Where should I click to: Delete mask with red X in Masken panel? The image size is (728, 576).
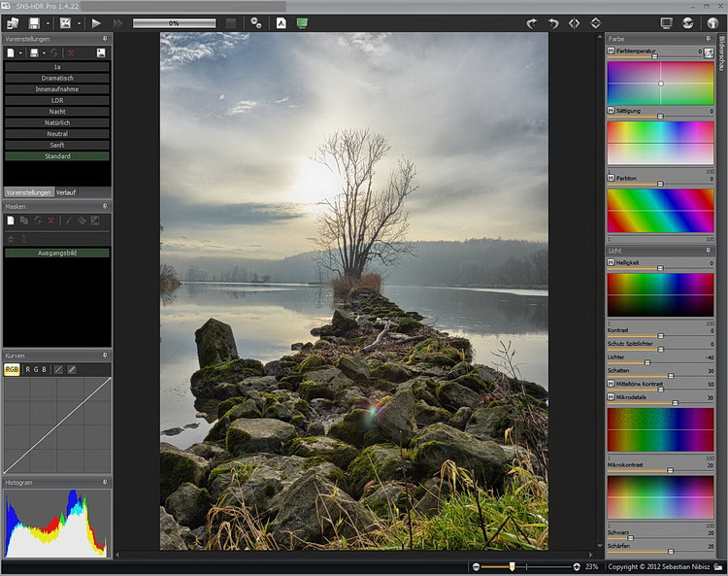click(51, 220)
